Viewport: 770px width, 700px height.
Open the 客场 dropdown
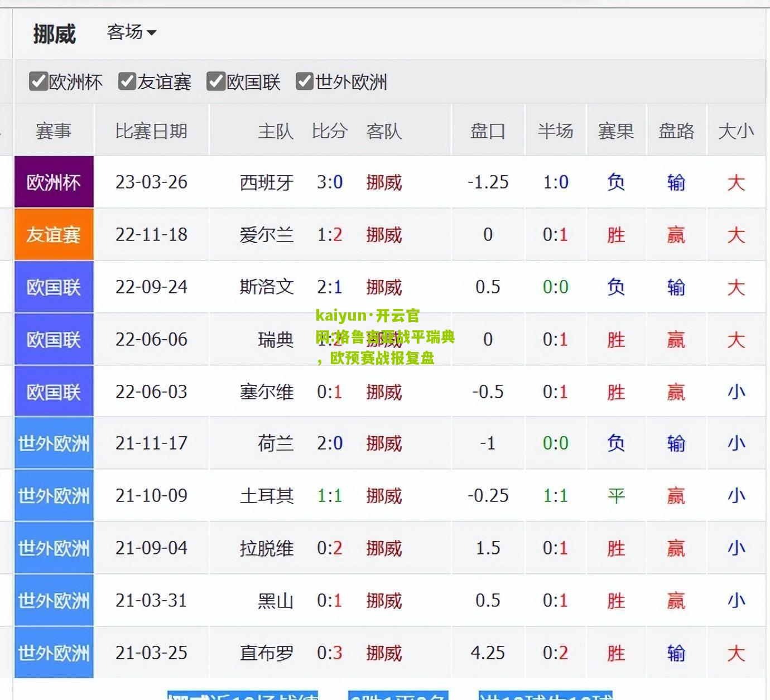132,32
